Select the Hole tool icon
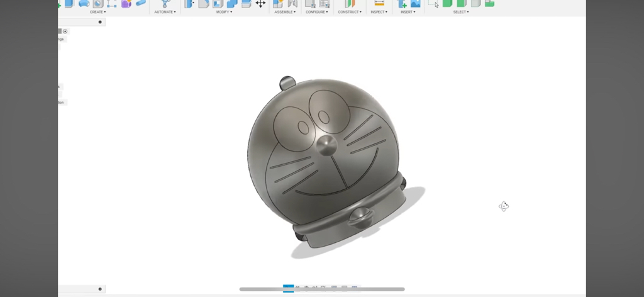 click(97, 4)
